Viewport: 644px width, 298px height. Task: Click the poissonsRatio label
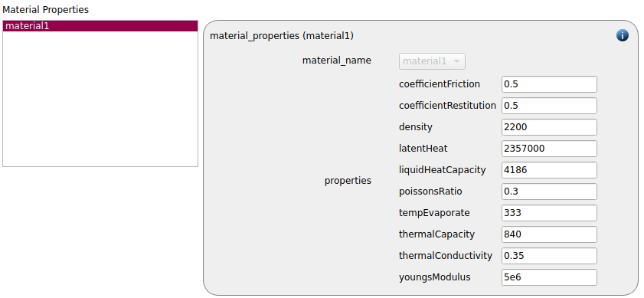click(x=430, y=192)
